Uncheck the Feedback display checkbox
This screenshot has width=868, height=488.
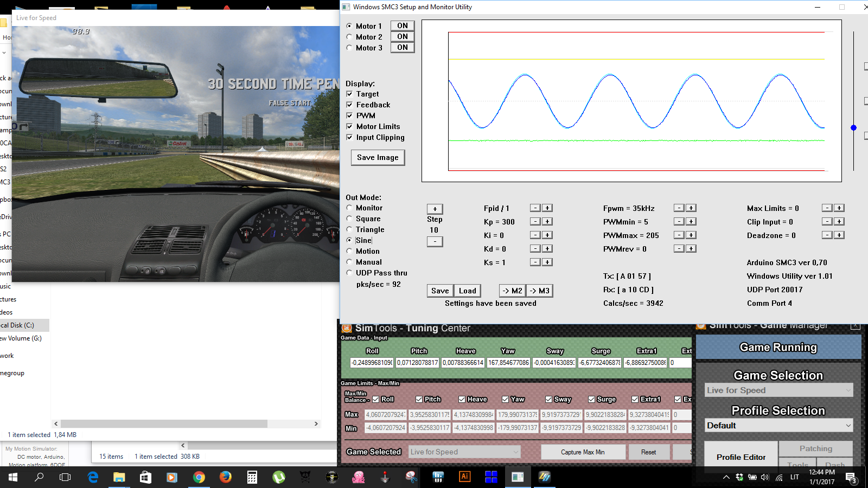(350, 105)
